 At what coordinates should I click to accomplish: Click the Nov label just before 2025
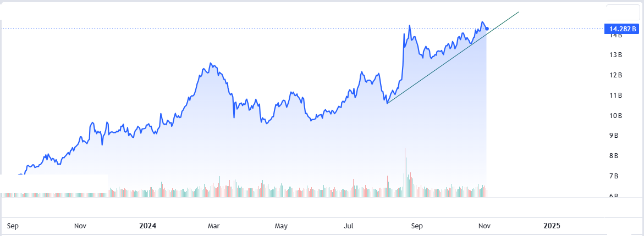click(484, 226)
